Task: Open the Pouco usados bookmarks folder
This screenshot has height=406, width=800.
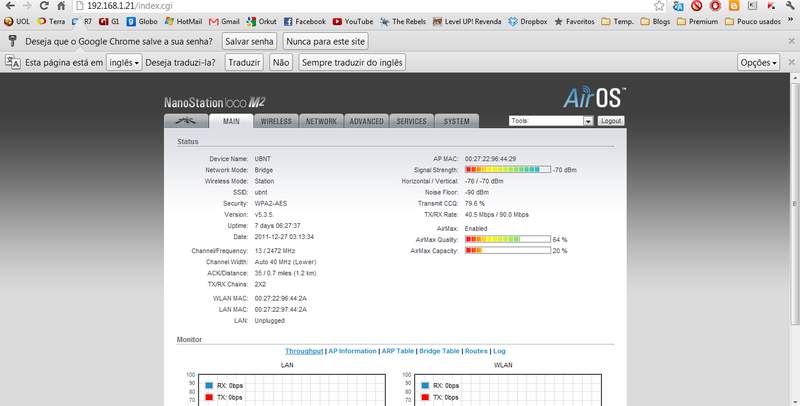Action: [x=753, y=21]
